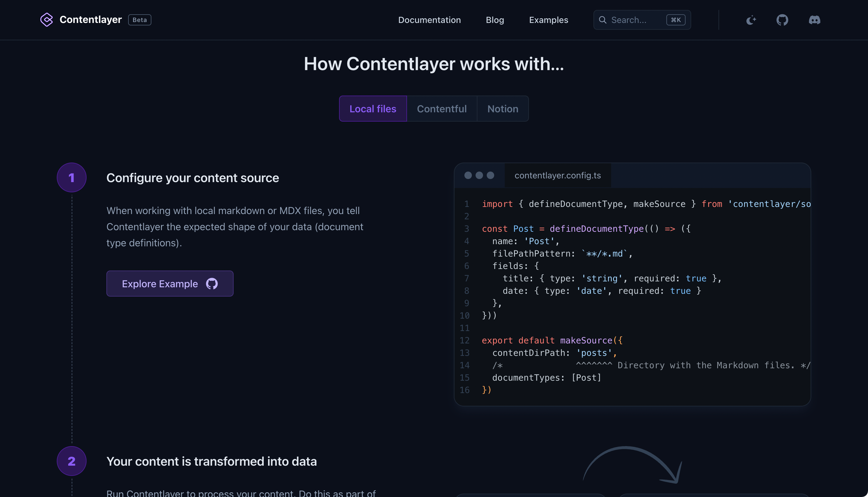This screenshot has height=497, width=868.
Task: Open the Blog page from navigation
Action: point(495,20)
